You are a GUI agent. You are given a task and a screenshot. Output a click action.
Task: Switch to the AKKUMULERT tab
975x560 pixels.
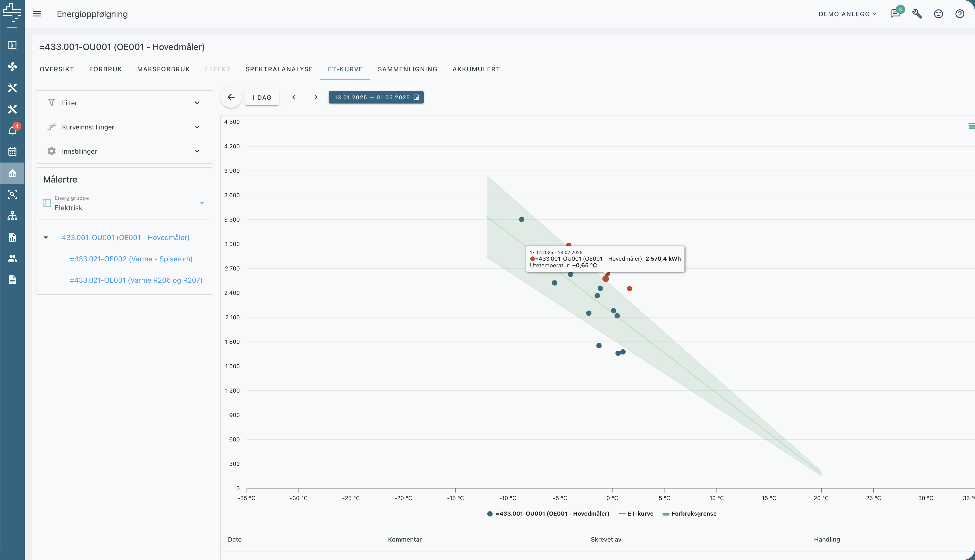click(x=476, y=69)
